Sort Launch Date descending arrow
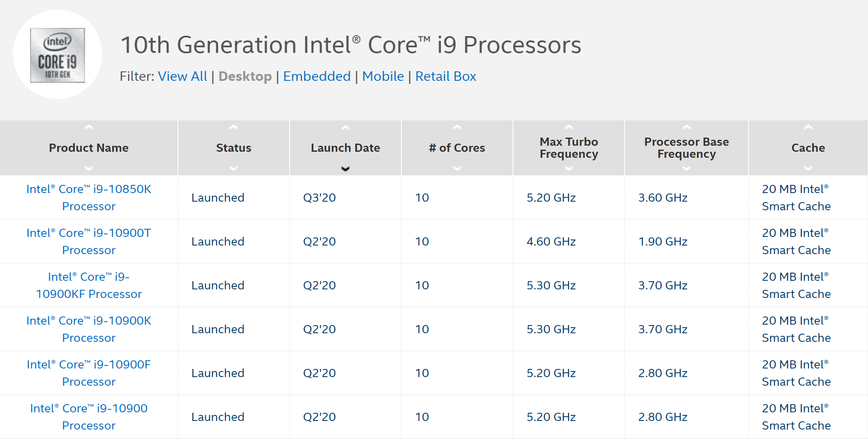Viewport: 868px width, 439px height. click(345, 169)
